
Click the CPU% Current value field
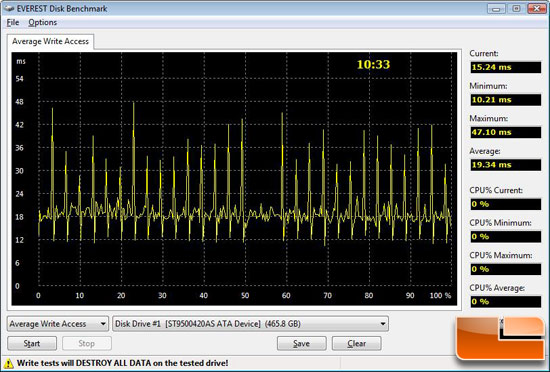505,204
